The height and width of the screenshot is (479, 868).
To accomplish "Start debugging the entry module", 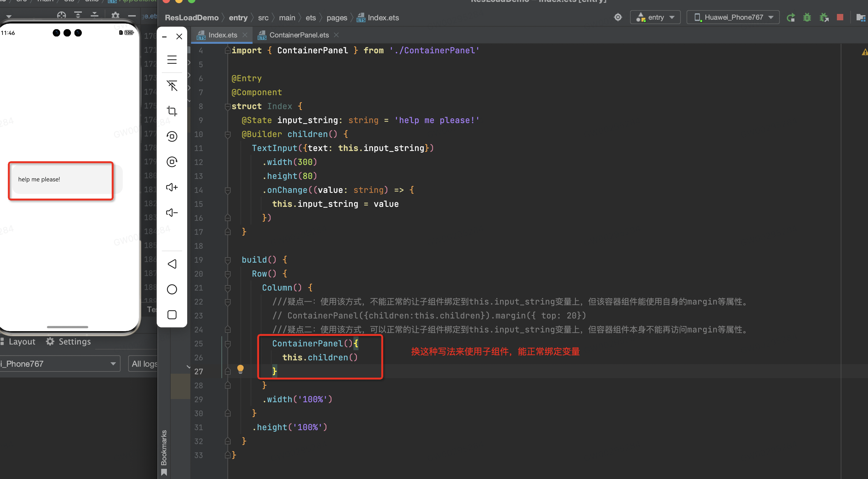I will 807,17.
